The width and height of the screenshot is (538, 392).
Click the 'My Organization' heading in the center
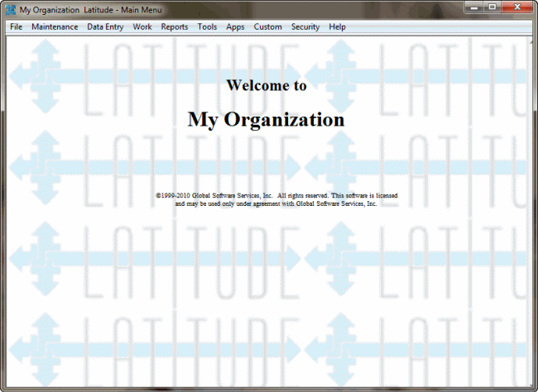(x=266, y=119)
